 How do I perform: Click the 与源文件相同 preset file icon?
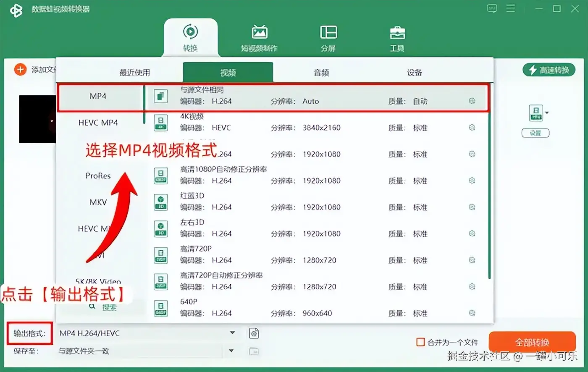click(x=160, y=96)
